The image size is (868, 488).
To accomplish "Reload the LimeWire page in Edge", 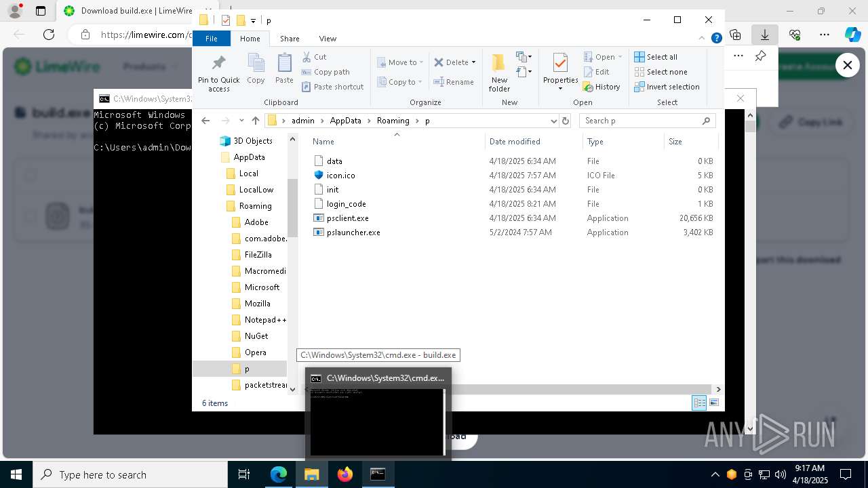I will click(x=49, y=35).
